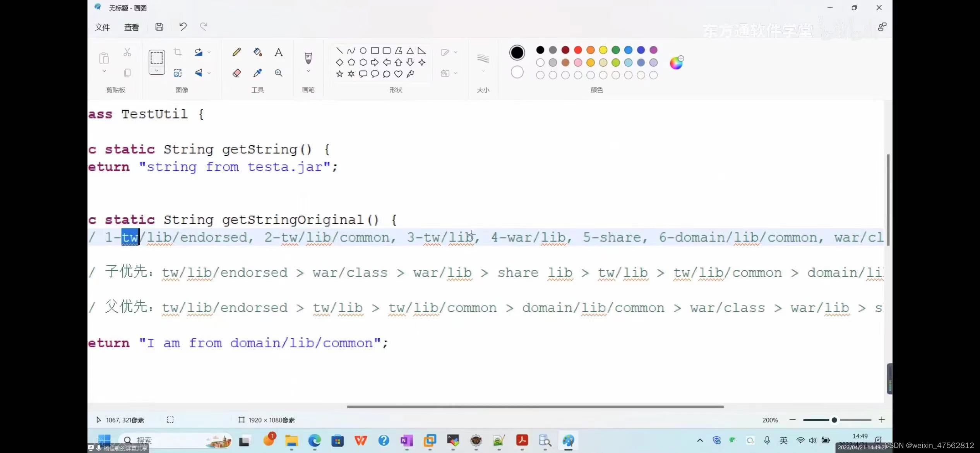Select primary black color circle

click(517, 53)
